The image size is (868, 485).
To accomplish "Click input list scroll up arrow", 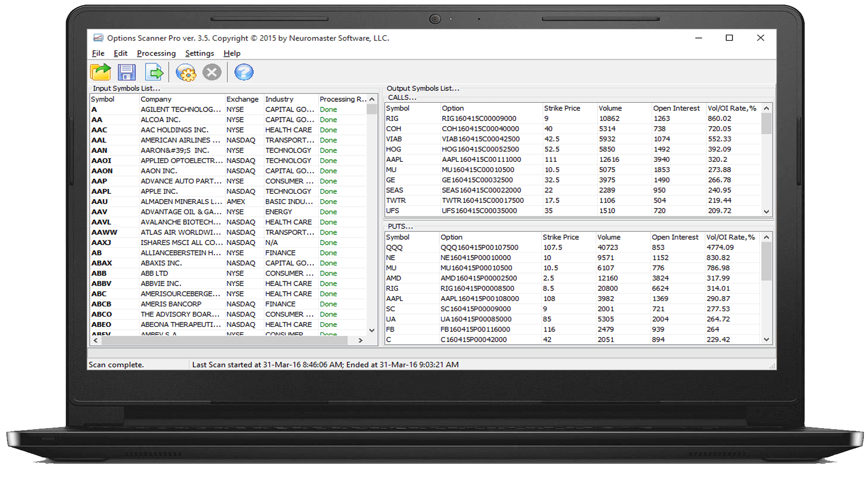I will tap(372, 100).
